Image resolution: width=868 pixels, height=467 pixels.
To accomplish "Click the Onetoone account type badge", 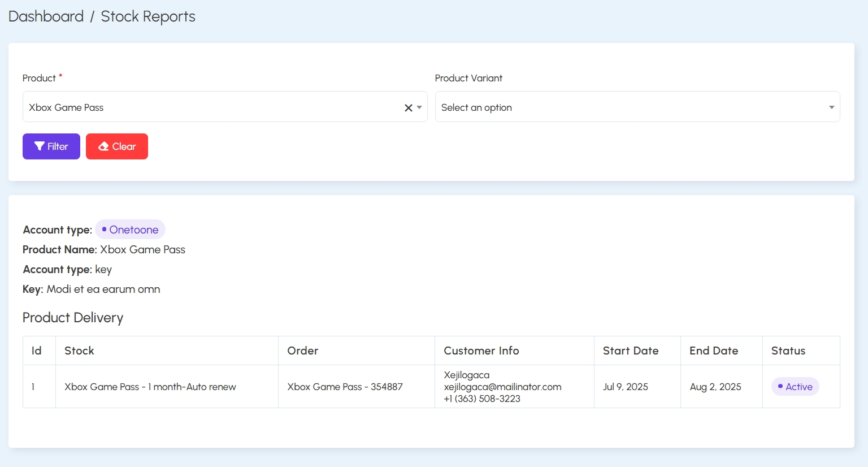I will click(x=130, y=230).
